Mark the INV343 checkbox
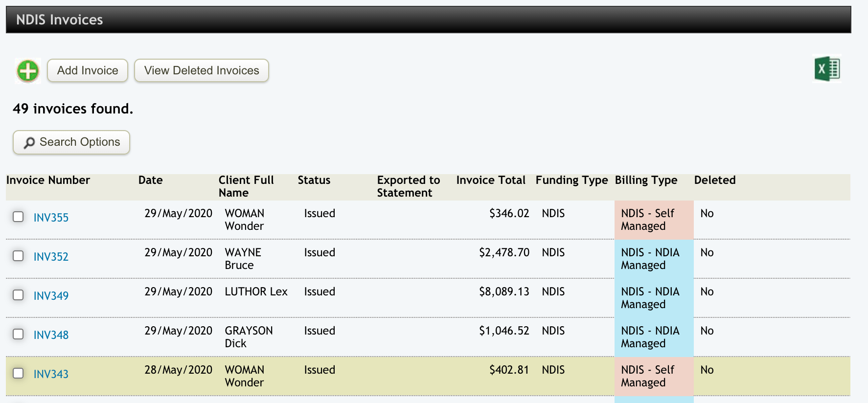 tap(18, 373)
